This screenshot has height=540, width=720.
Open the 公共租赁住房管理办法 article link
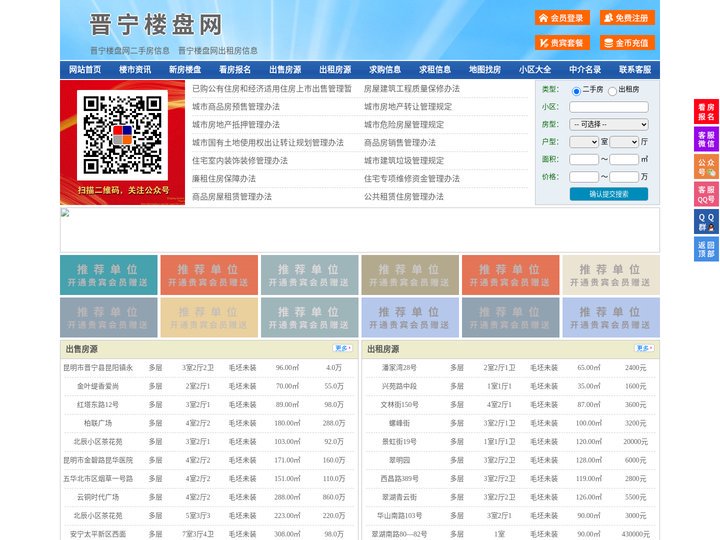tap(404, 197)
